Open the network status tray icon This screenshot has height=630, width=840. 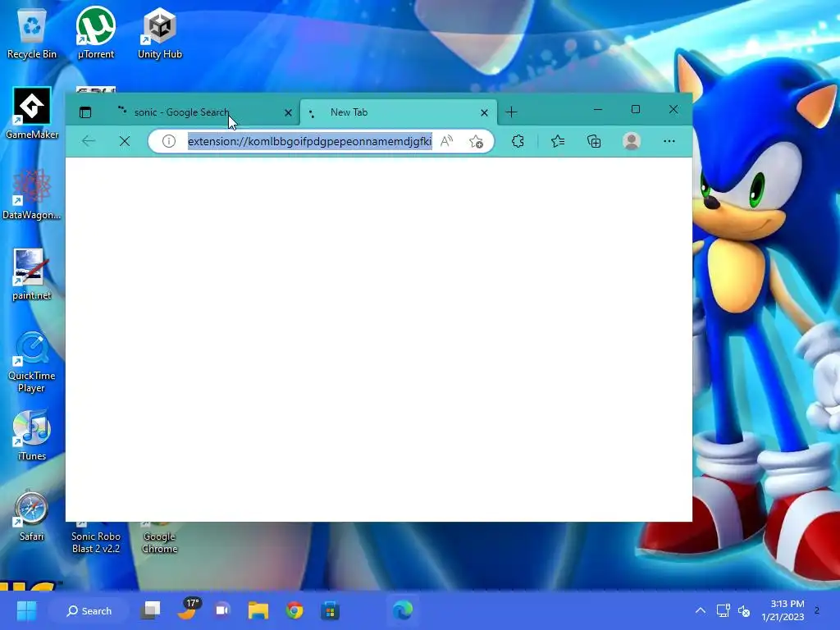[724, 610]
